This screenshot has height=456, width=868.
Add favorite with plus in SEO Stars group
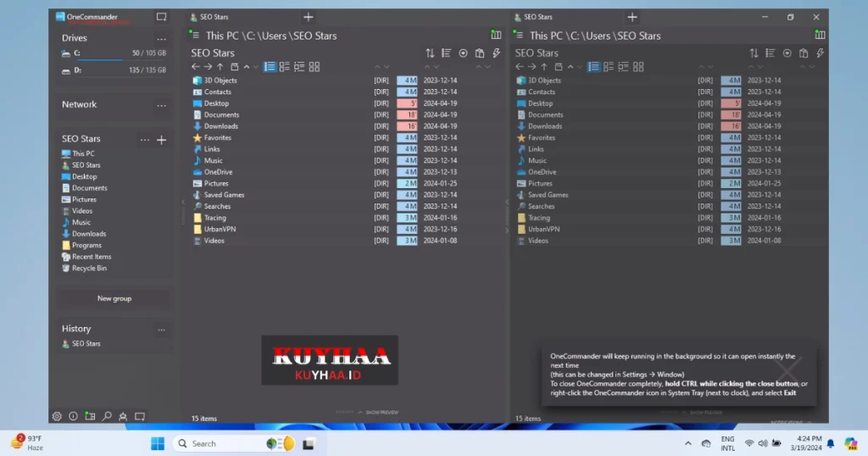coord(162,140)
